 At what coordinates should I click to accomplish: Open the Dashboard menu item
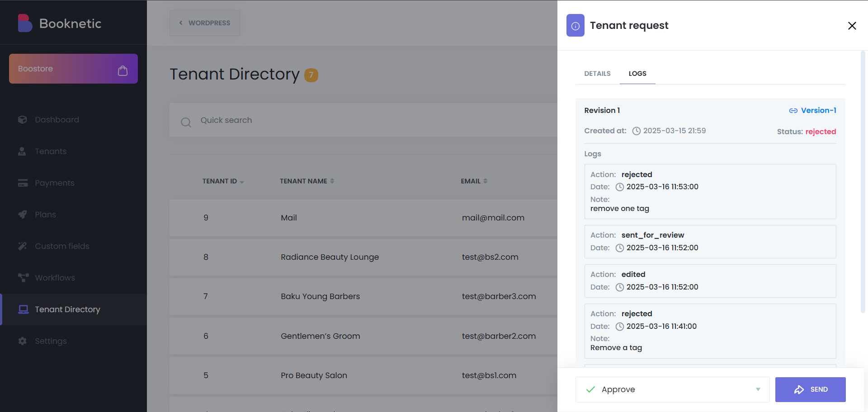point(73,120)
